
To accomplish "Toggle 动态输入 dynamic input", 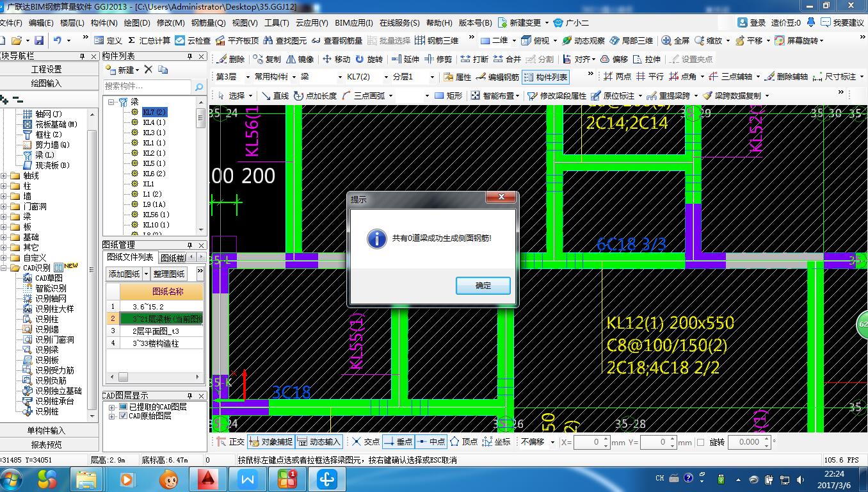I will [319, 442].
